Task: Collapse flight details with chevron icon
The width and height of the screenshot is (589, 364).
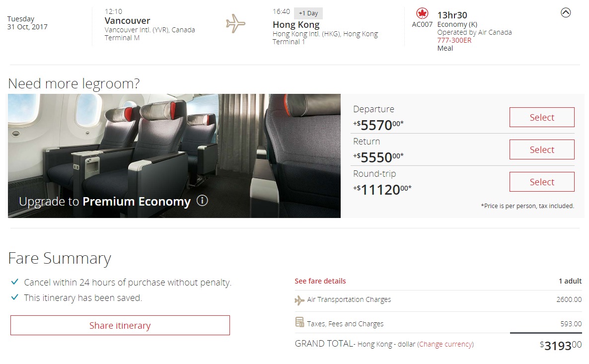Action: coord(565,13)
